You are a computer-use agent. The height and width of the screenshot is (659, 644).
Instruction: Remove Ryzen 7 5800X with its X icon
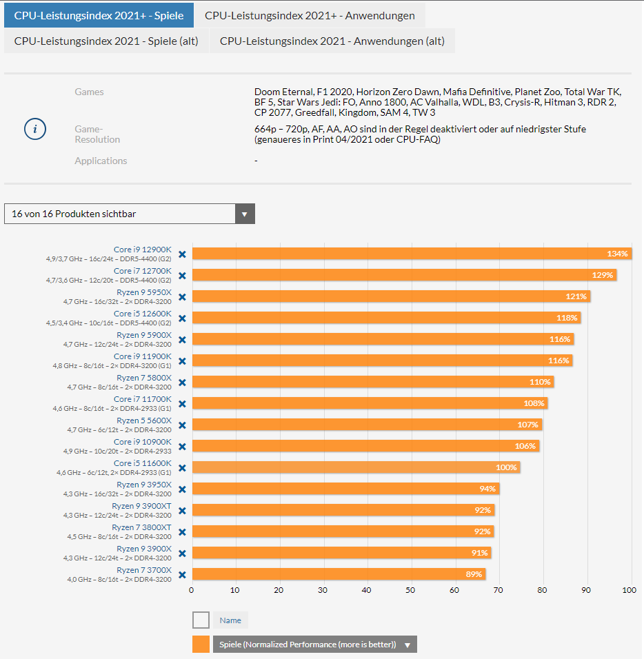(182, 383)
